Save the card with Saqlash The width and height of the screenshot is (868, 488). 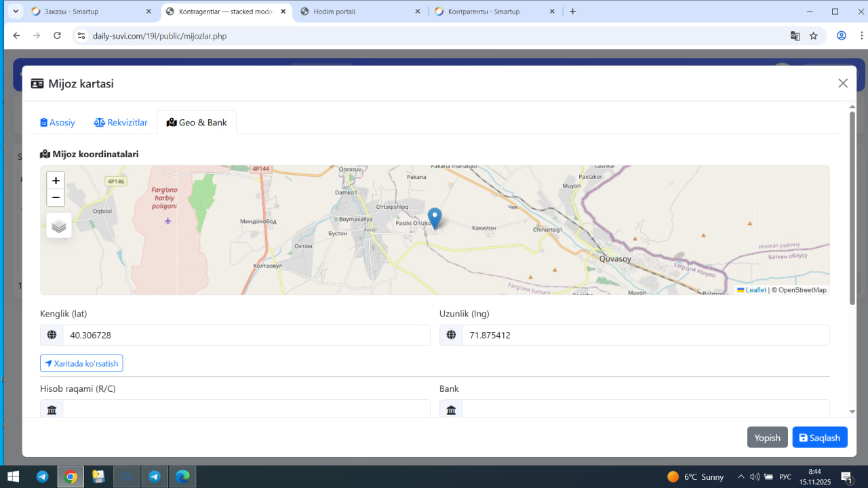click(x=819, y=438)
